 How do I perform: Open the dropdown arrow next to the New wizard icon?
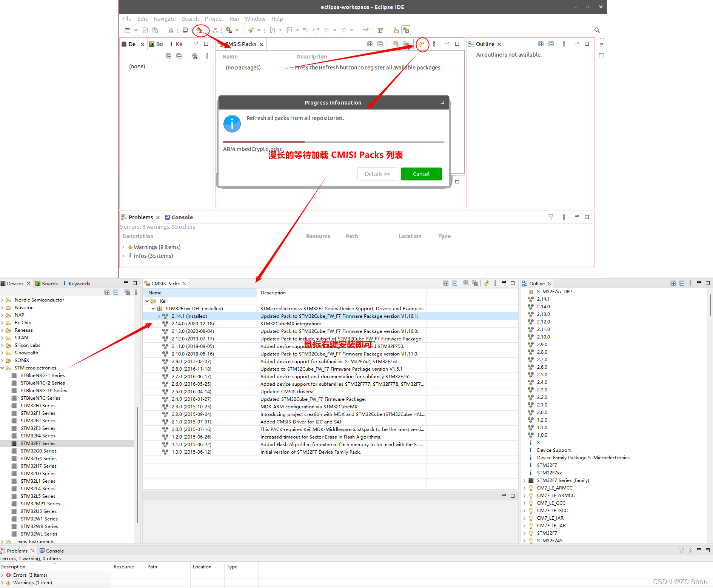tap(136, 30)
